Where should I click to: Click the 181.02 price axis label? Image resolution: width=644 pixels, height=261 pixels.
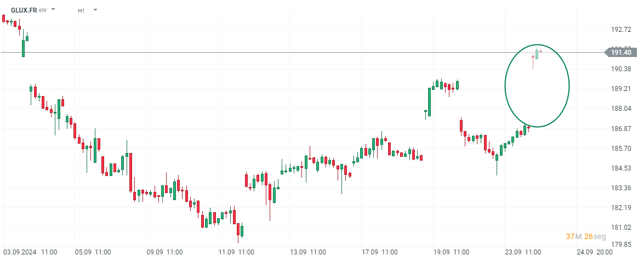tap(621, 227)
